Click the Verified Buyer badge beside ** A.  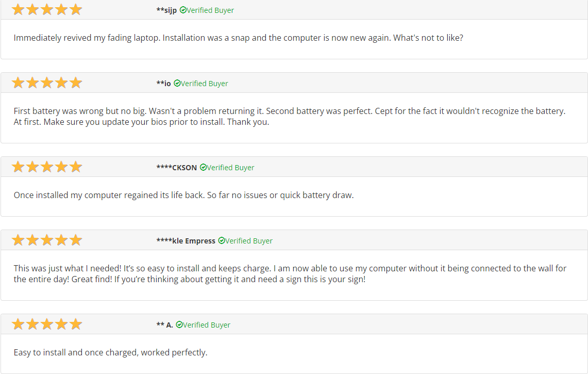[203, 325]
